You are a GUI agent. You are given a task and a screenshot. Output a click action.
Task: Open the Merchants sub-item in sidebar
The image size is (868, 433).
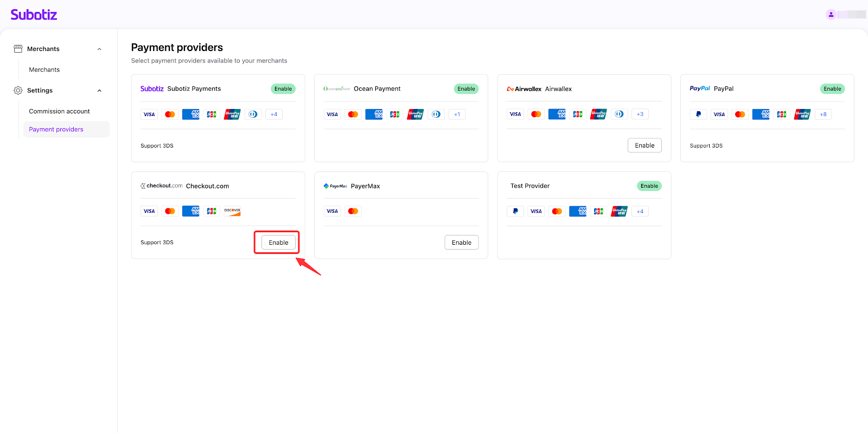[44, 69]
